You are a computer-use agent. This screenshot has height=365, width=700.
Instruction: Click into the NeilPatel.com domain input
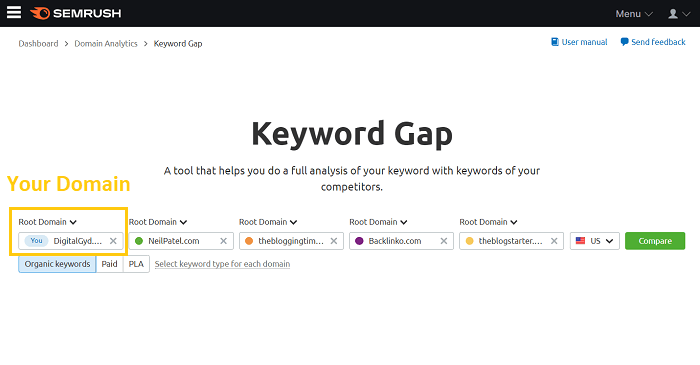click(181, 241)
